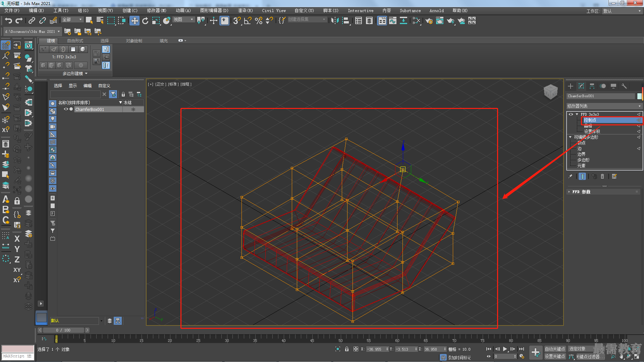The image size is (644, 362).
Task: Toggle FFD 3x3x3 modifier eye visibility
Action: pyautogui.click(x=571, y=114)
